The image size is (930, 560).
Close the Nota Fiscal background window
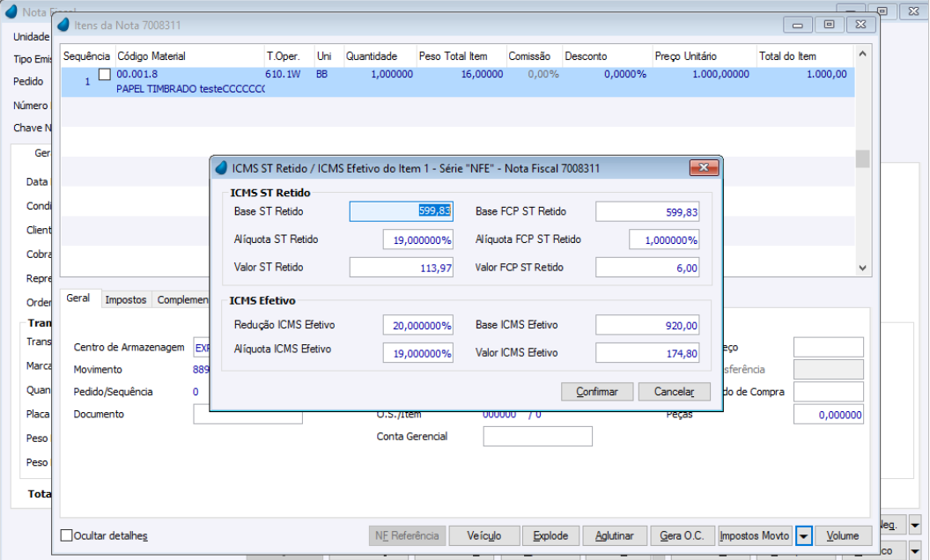coord(913,11)
